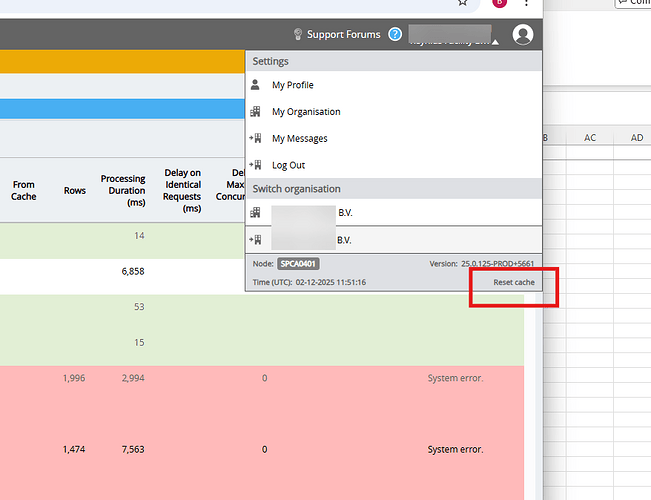
Task: Click the lightbulb icon beside Support Forums
Action: (297, 34)
